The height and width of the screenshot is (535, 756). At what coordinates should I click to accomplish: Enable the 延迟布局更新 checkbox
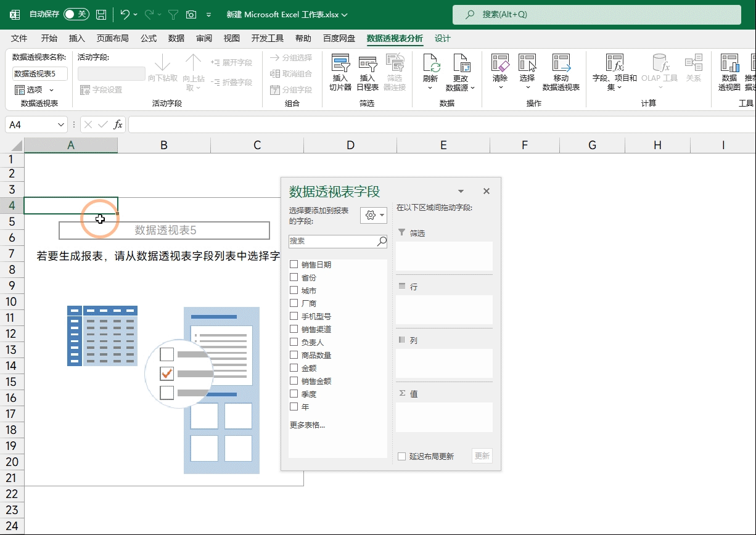(x=402, y=456)
